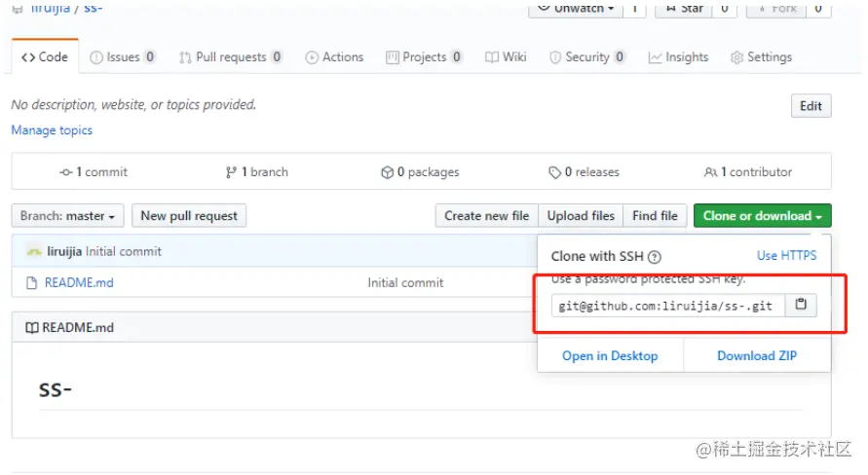Screen dimensions: 868x475
Task: Select the git SSH clone URL field
Action: 668,306
